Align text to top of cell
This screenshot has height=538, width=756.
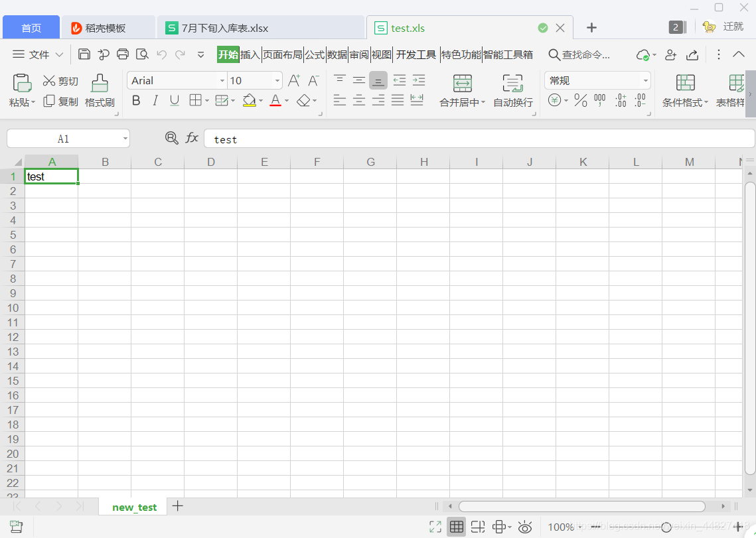click(x=340, y=80)
